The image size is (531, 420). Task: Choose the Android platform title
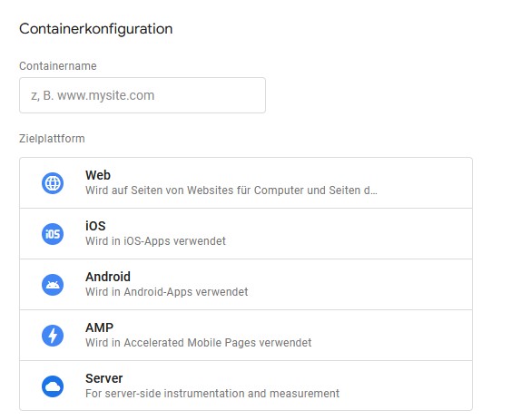108,277
